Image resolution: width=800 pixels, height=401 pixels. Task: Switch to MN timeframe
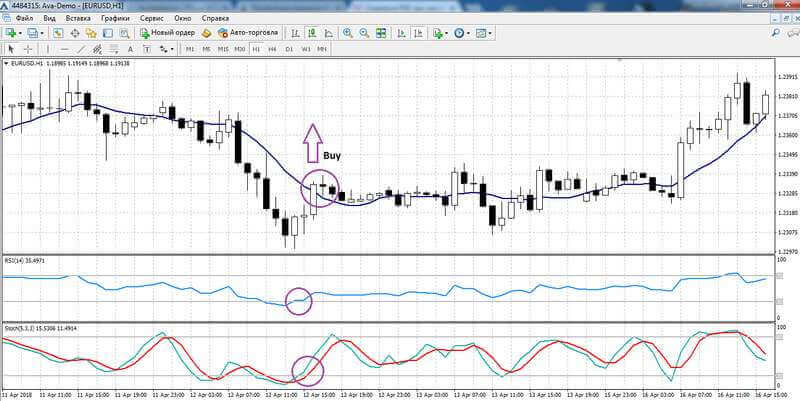click(321, 49)
